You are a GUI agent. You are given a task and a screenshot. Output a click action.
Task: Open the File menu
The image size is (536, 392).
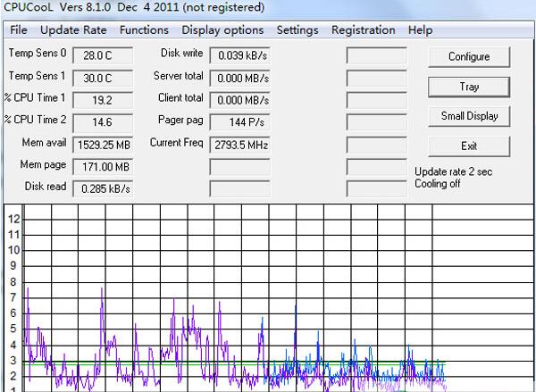pyautogui.click(x=19, y=30)
